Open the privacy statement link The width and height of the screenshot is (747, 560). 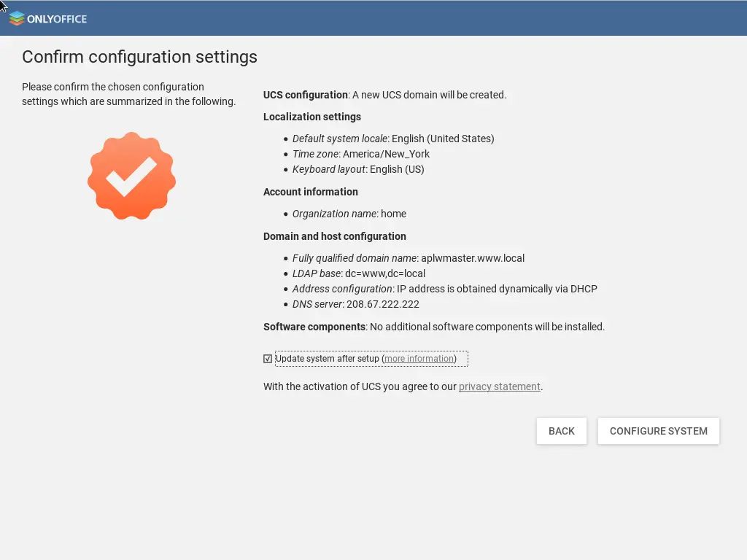coord(499,386)
